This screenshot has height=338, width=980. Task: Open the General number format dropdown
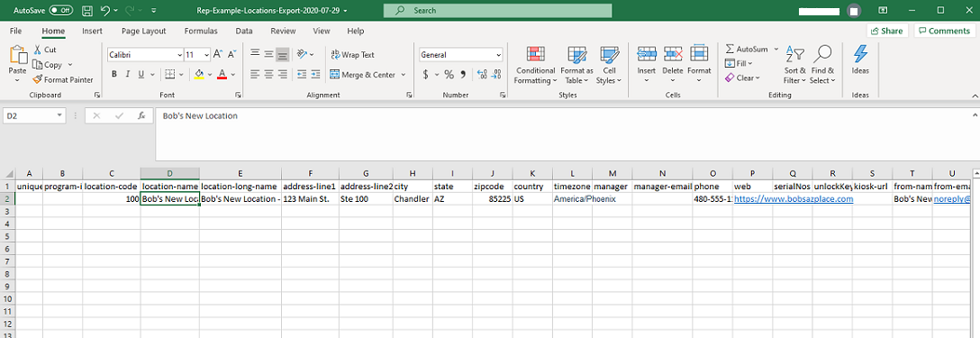click(x=498, y=55)
